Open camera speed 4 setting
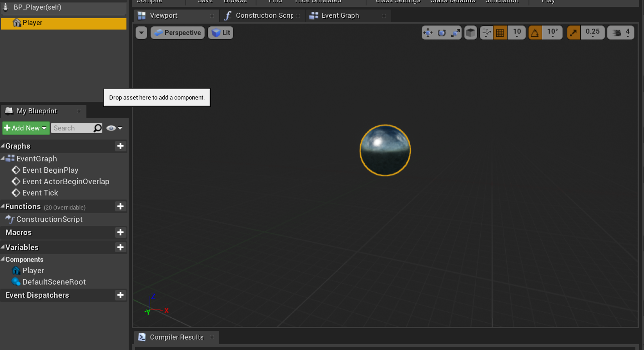Viewport: 644px width, 350px height. [x=621, y=33]
